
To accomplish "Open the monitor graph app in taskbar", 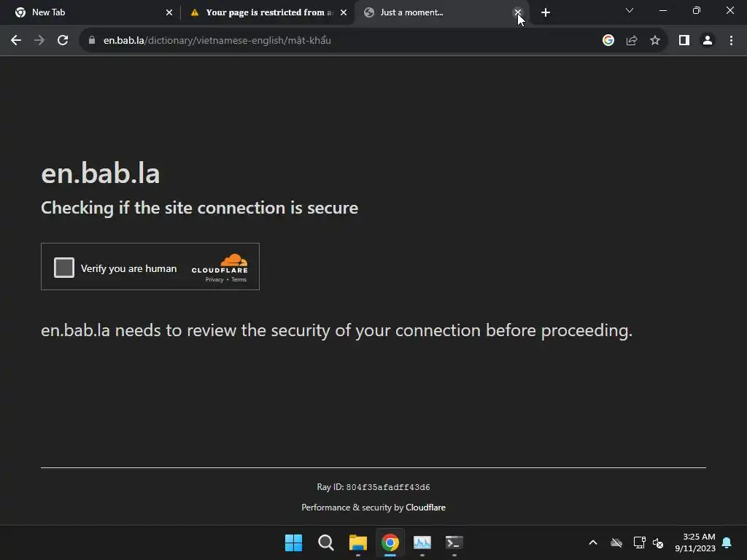I will pyautogui.click(x=422, y=542).
